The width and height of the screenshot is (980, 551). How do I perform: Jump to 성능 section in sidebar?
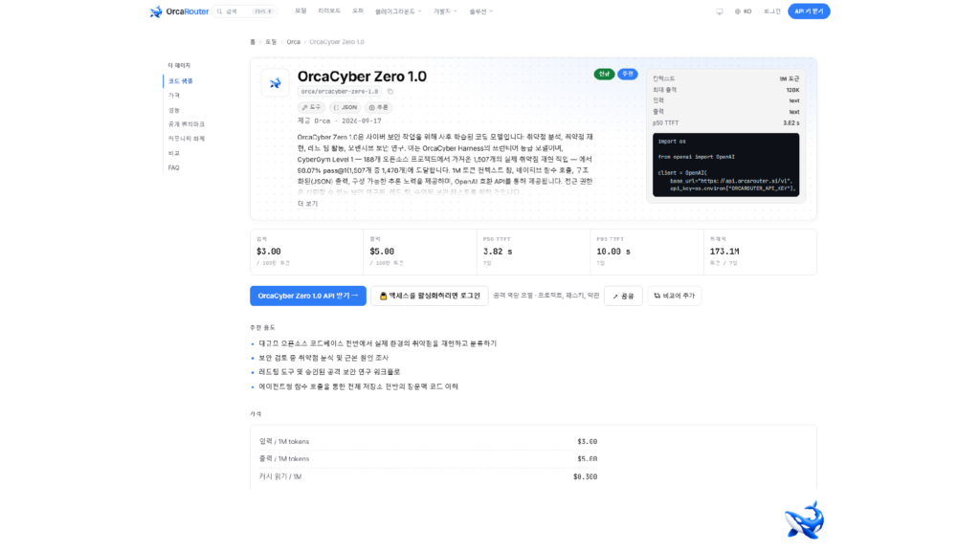point(174,110)
